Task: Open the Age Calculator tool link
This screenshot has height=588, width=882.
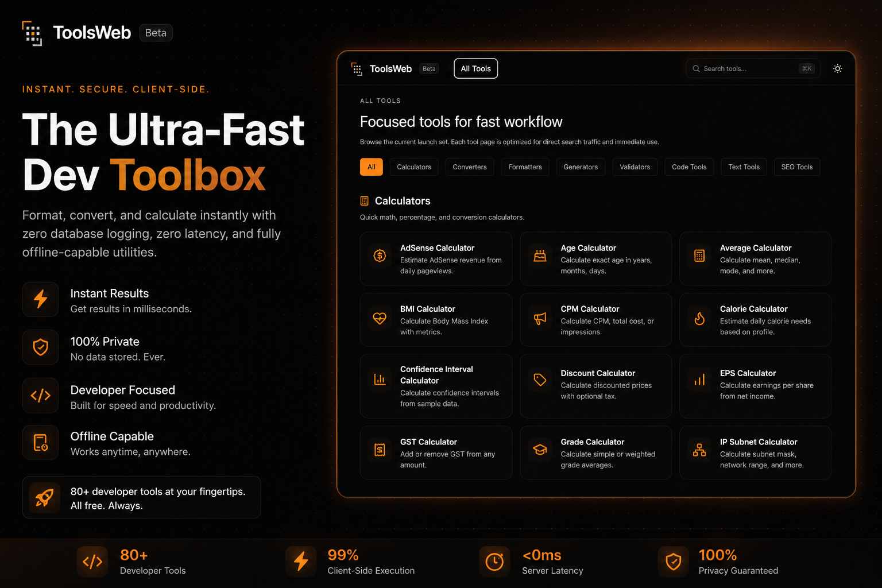Action: 596,259
